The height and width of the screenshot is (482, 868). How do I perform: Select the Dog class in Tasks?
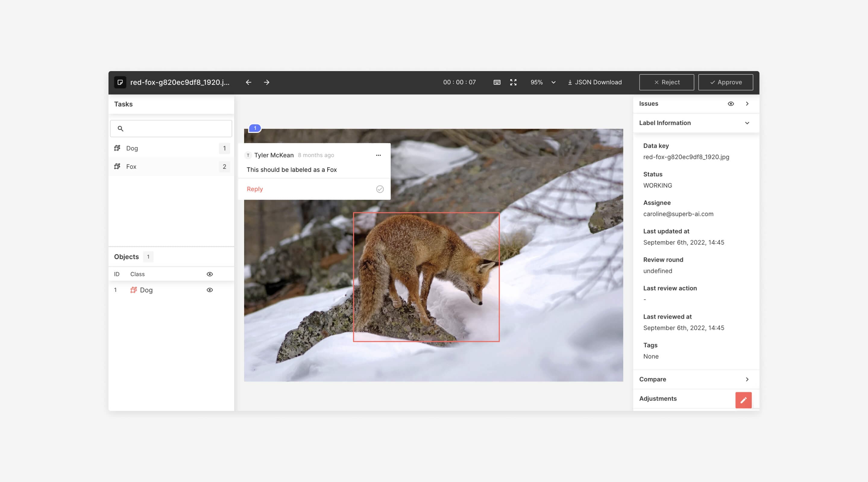click(171, 148)
